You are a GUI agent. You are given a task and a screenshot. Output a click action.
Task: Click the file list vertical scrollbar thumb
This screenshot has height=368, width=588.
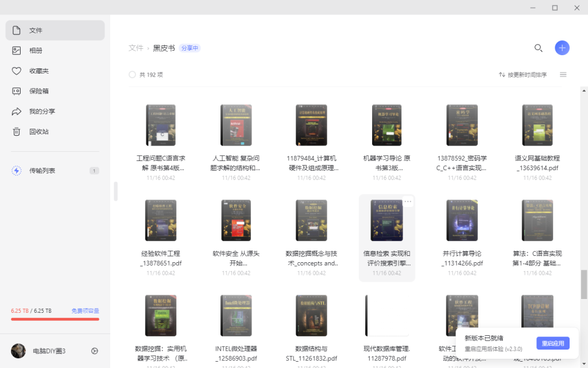584,284
